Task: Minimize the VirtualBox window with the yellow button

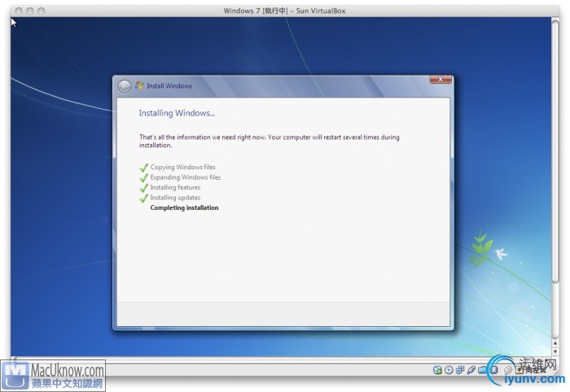Action: 30,11
